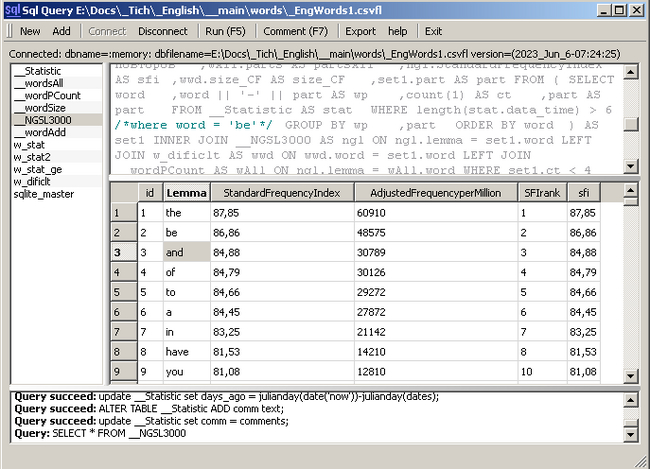Select the __Statistic table in list

pos(38,71)
